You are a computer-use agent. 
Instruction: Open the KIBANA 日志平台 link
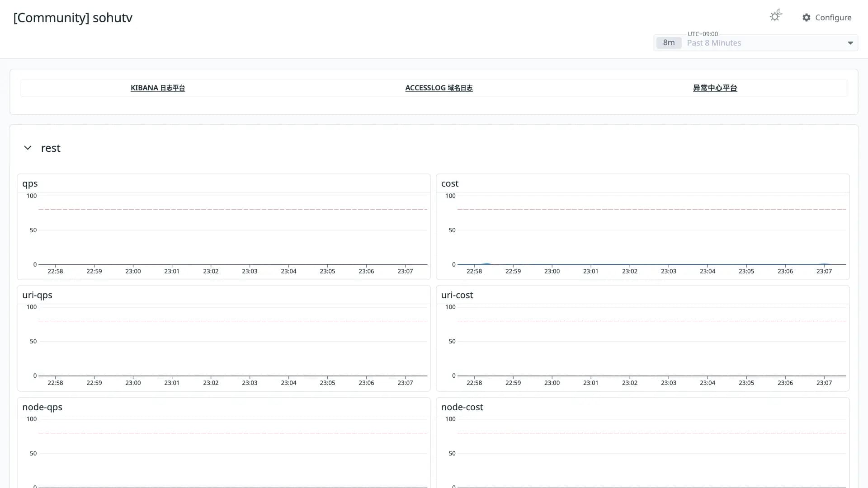click(158, 88)
